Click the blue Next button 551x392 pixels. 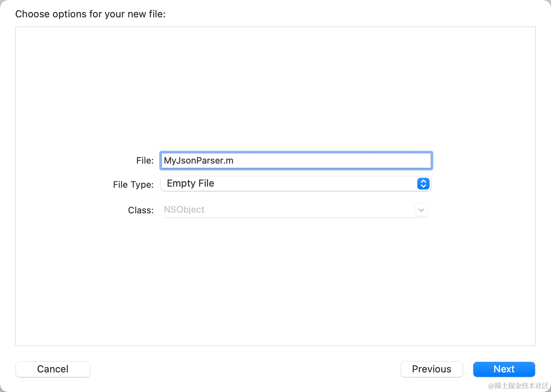pyautogui.click(x=504, y=369)
